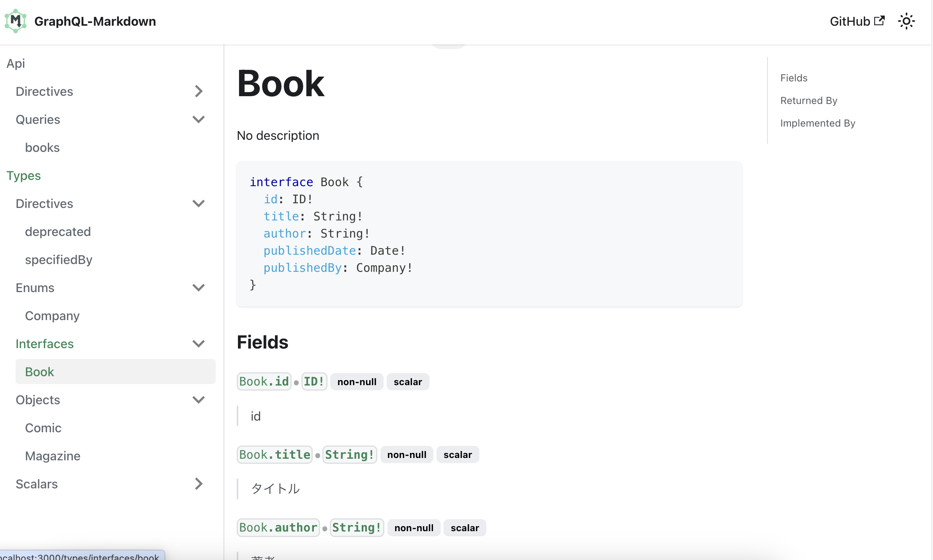This screenshot has height=560, width=933.
Task: Open the ID! scalar type badge
Action: pyautogui.click(x=314, y=381)
